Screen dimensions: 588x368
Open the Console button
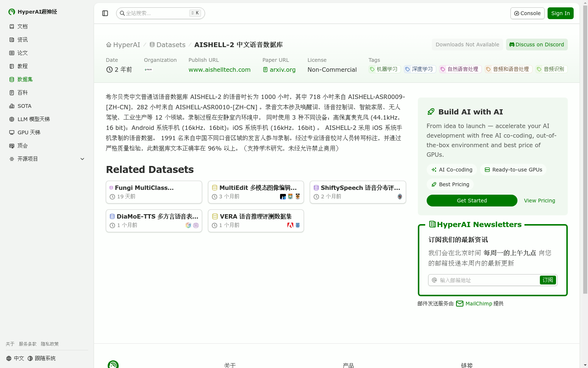527,13
